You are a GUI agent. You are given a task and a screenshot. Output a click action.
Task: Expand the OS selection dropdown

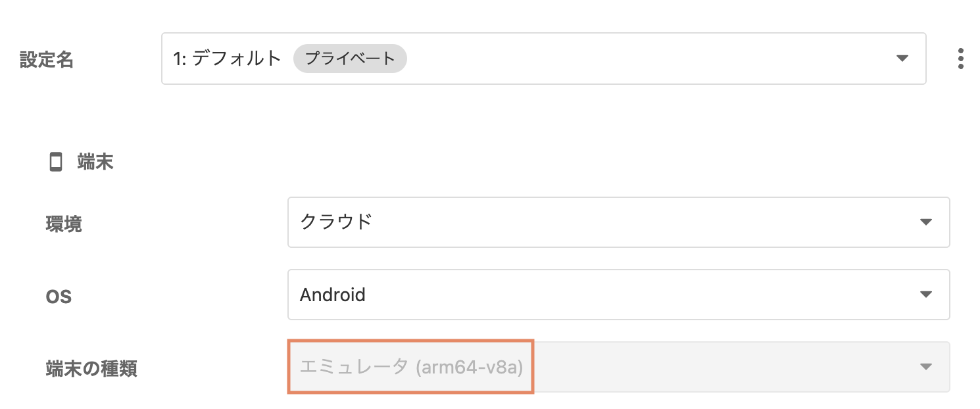click(618, 294)
